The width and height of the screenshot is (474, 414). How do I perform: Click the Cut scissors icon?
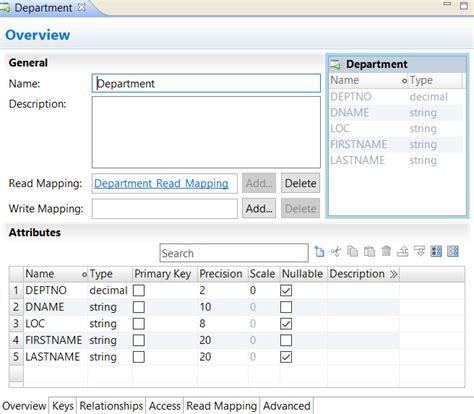336,251
